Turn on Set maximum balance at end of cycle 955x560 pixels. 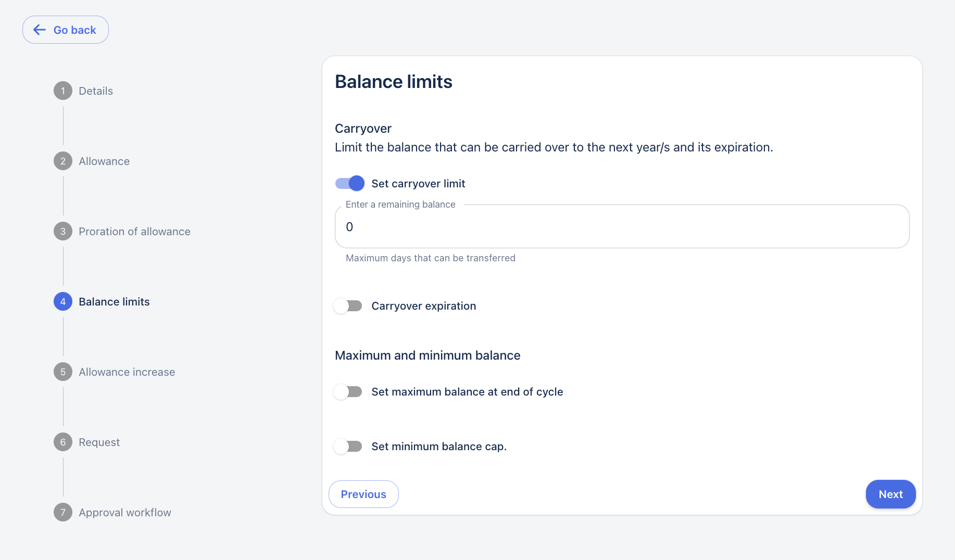(x=348, y=392)
